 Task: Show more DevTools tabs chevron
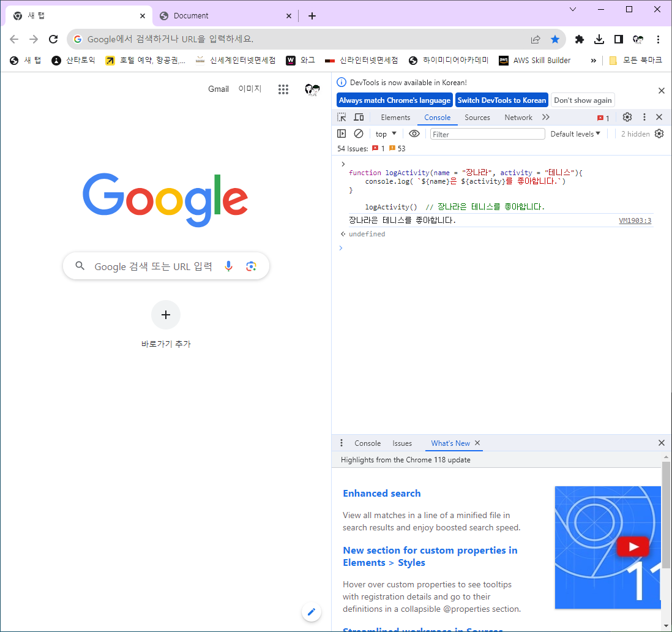(x=545, y=117)
